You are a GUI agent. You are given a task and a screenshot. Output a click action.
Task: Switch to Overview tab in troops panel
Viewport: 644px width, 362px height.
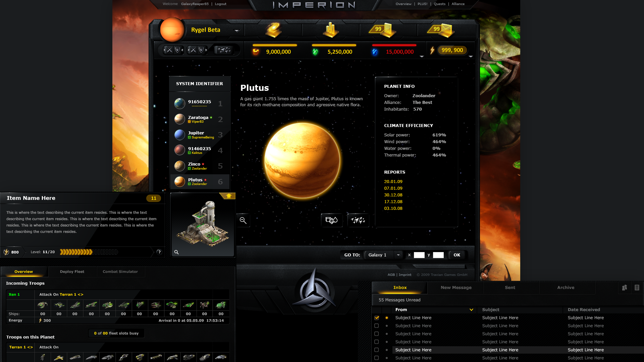[23, 272]
